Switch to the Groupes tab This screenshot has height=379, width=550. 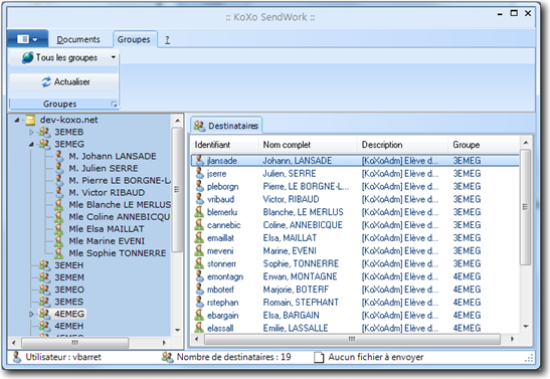pos(134,39)
